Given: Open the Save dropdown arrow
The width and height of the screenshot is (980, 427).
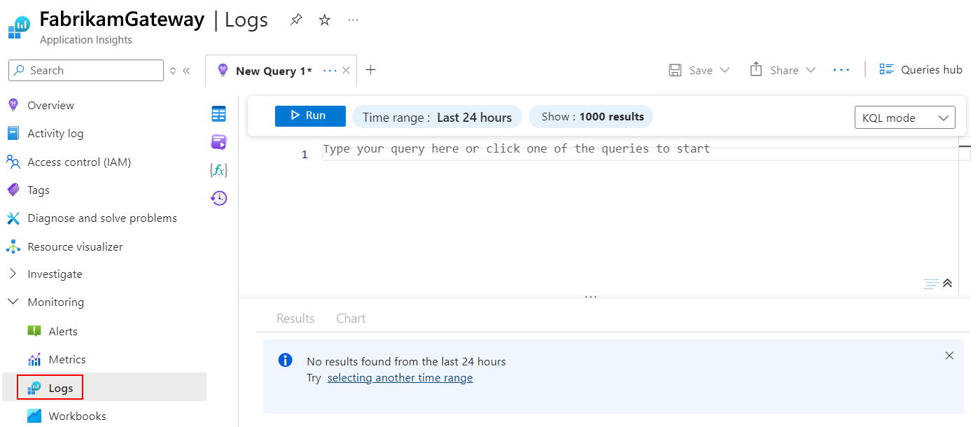Looking at the screenshot, I should [x=727, y=70].
